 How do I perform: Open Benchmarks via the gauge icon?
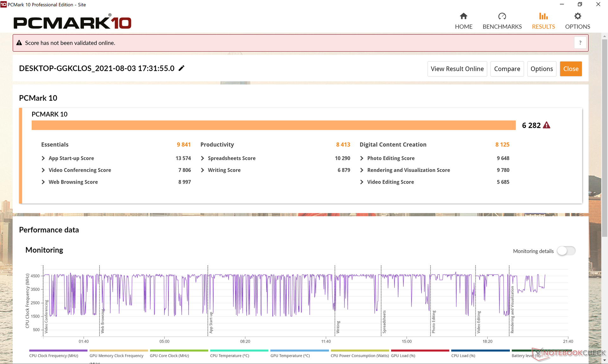502,16
